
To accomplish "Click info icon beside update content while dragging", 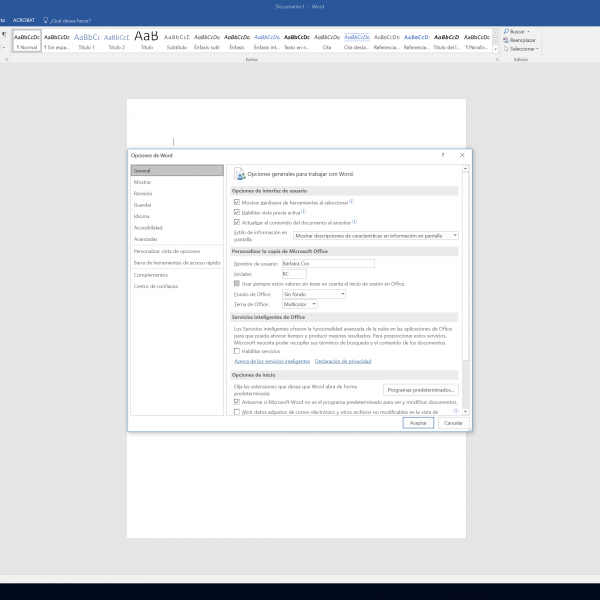I will coord(354,222).
